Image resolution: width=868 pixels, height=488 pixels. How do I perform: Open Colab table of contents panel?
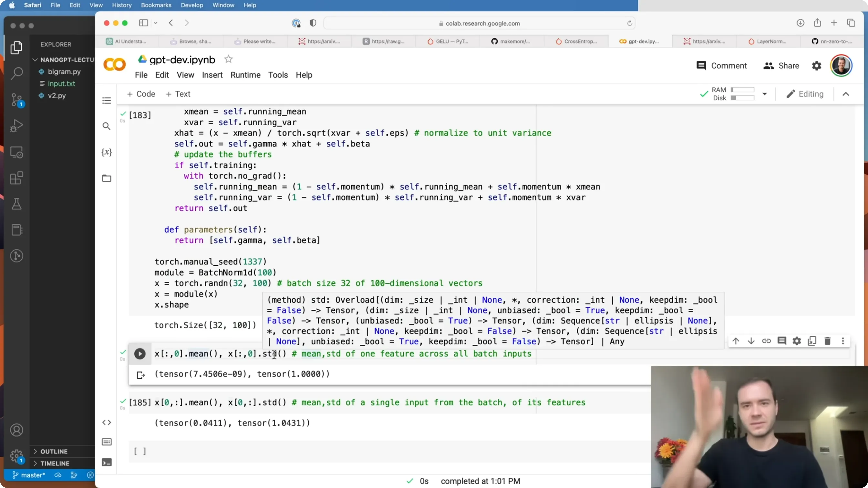(107, 100)
